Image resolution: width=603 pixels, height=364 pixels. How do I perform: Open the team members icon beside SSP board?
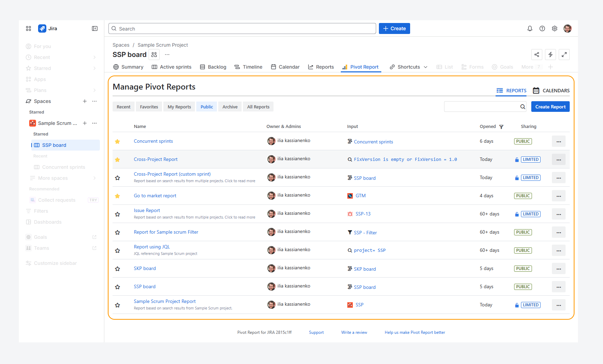[154, 55]
